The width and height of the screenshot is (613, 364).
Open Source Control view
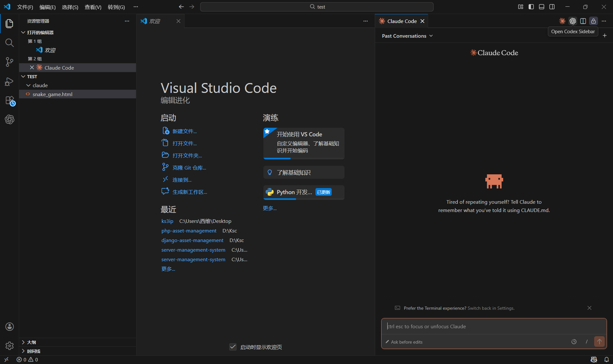(x=10, y=62)
